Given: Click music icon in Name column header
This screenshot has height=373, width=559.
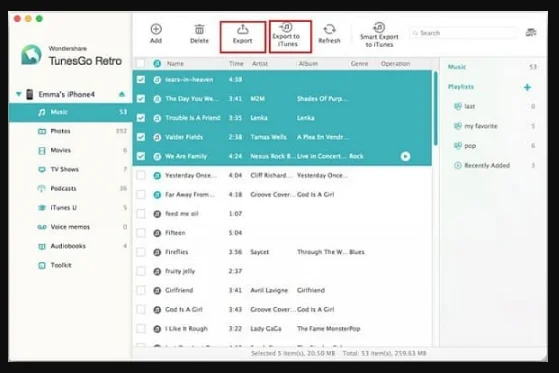Looking at the screenshot, I should [157, 63].
